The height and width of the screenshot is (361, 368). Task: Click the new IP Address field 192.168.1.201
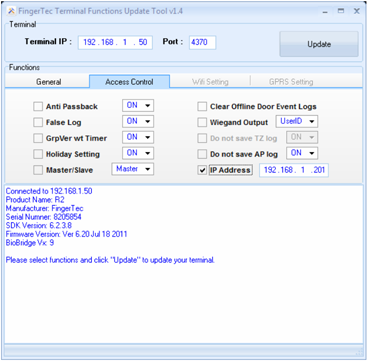click(294, 170)
